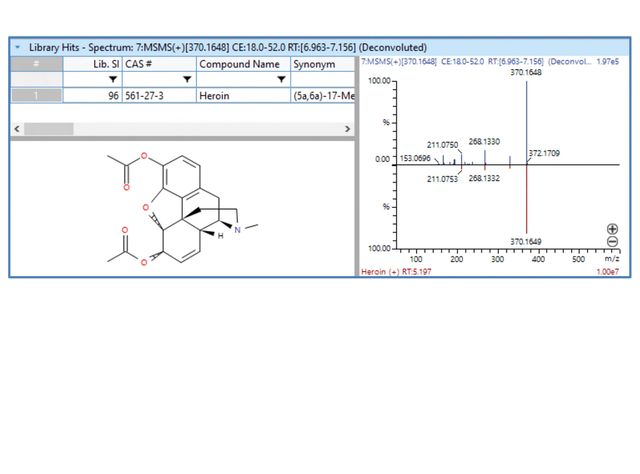The image size is (640, 474).
Task: Click the 372.1709 peak label
Action: pos(544,154)
